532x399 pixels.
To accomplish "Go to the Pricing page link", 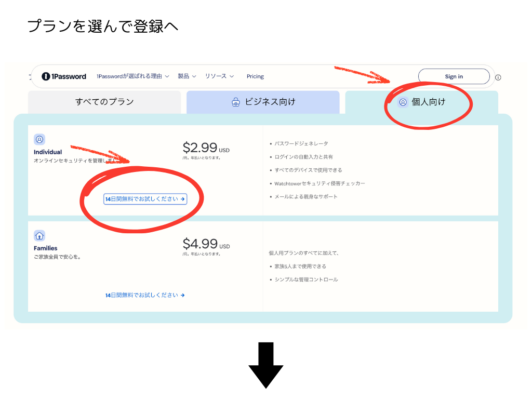I will [255, 76].
